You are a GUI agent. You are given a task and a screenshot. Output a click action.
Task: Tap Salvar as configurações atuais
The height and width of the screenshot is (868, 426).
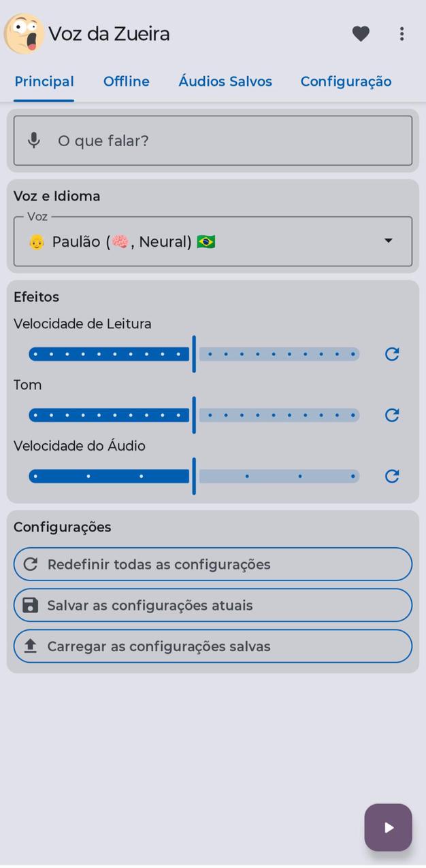point(212,605)
